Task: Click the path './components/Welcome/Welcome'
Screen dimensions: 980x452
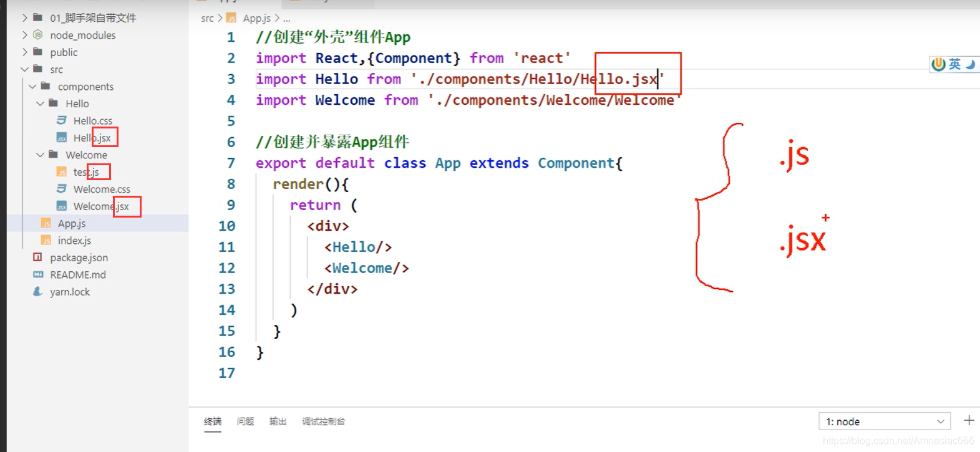Action: click(555, 100)
